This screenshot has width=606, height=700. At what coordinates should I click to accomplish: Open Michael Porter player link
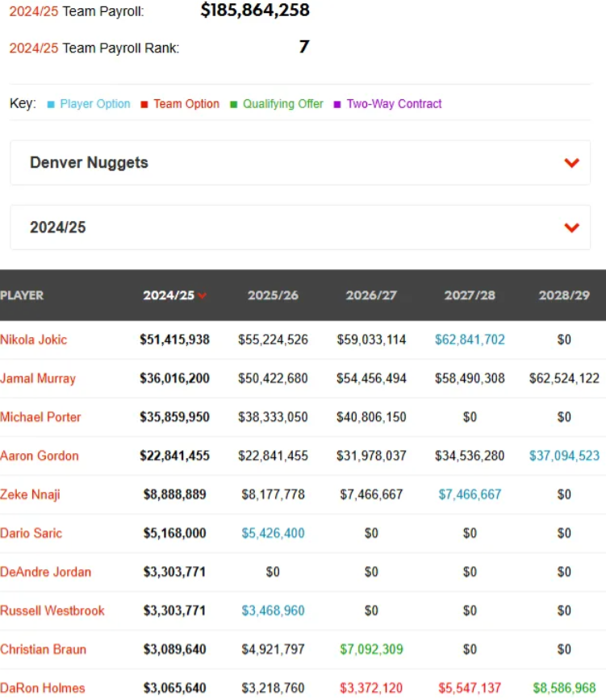click(40, 417)
